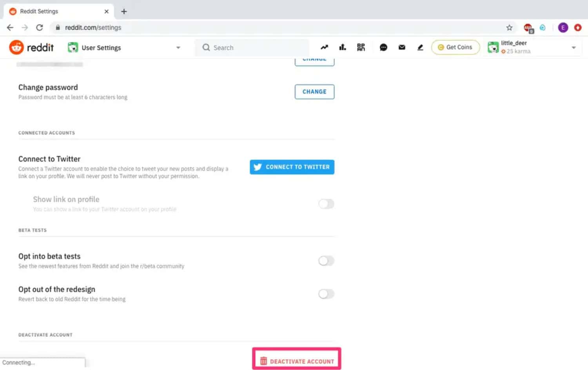
Task: Click the magnifier icon in Search
Action: (x=206, y=47)
